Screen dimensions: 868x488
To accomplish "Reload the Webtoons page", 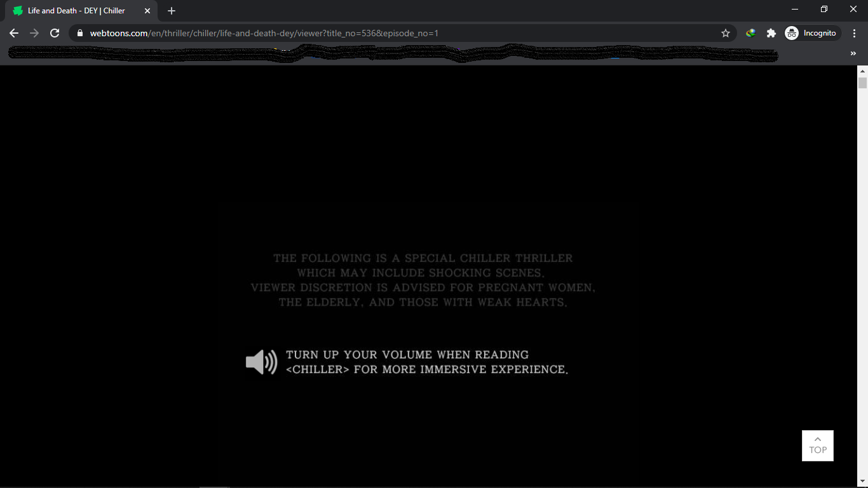I will click(55, 33).
